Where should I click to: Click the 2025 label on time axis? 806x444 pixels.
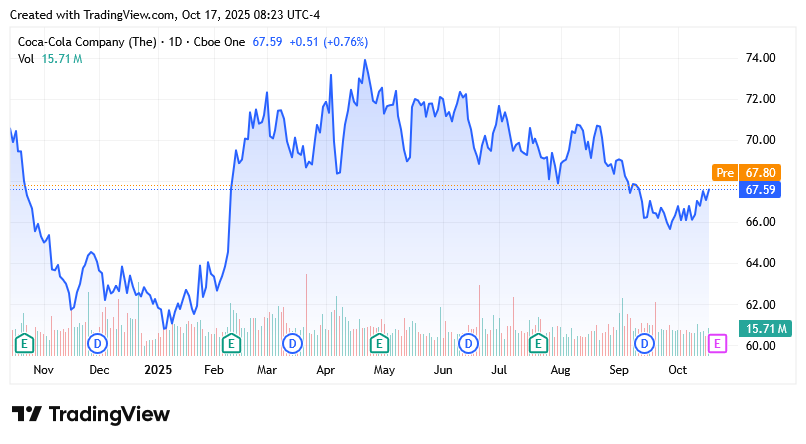pyautogui.click(x=158, y=369)
